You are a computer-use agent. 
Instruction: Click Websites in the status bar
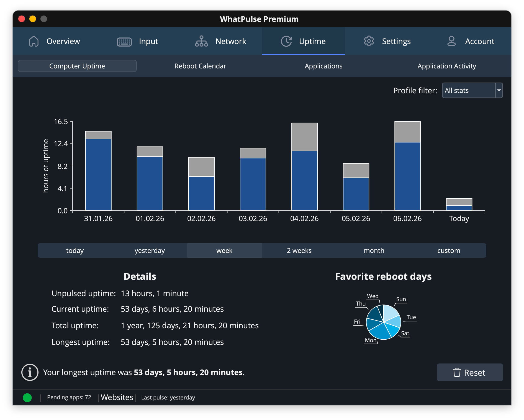[117, 397]
